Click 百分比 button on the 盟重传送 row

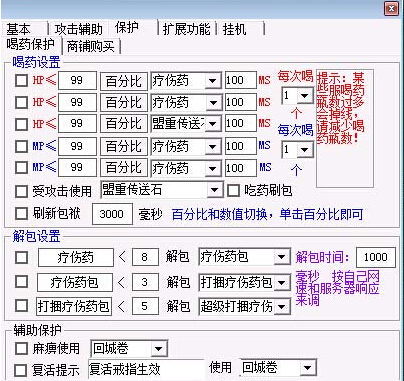point(124,124)
